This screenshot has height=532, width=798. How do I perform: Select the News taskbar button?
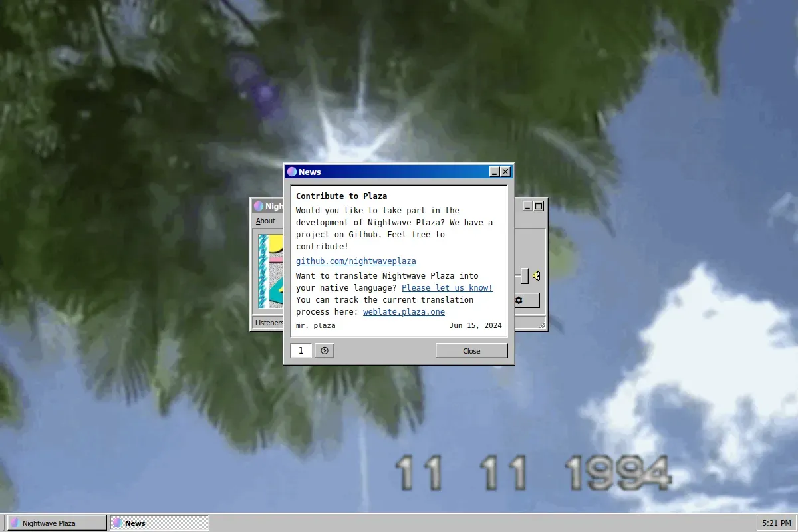point(160,523)
